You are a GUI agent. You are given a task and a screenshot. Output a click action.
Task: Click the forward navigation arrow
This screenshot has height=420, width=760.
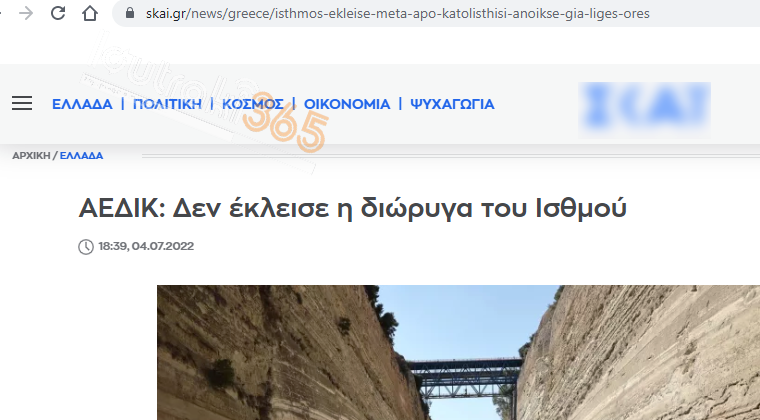tap(26, 13)
